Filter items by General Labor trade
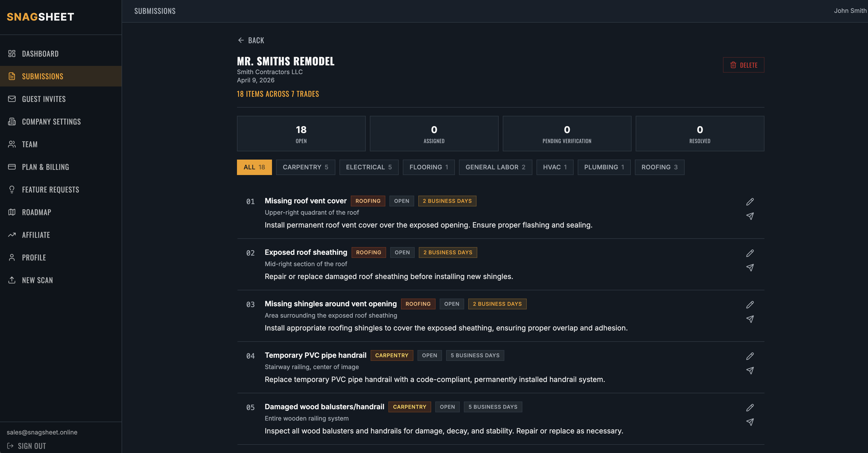This screenshot has height=453, width=868. coord(496,167)
